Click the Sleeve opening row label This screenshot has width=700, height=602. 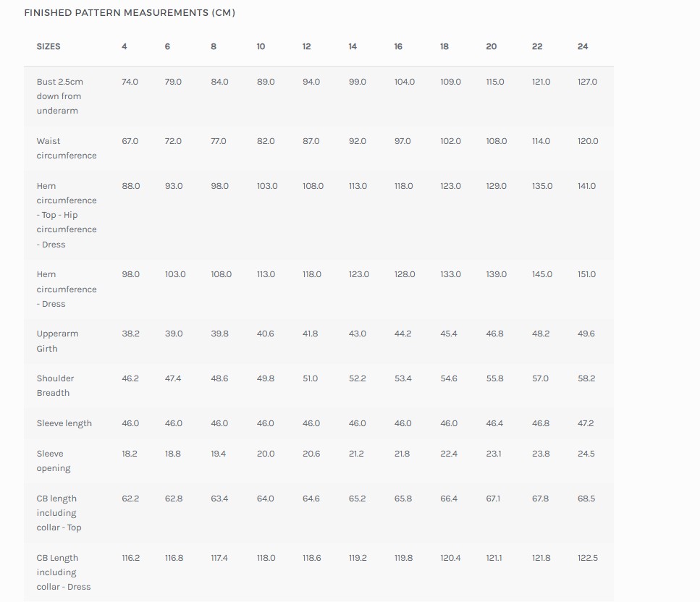tap(54, 460)
